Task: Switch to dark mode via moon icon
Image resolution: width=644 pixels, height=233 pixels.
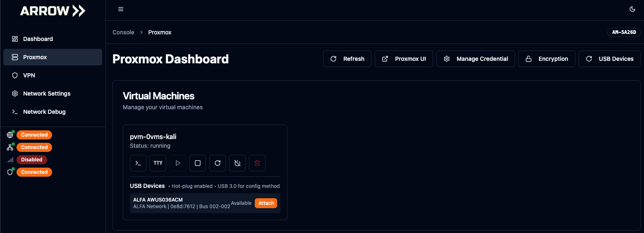Action: (632, 9)
